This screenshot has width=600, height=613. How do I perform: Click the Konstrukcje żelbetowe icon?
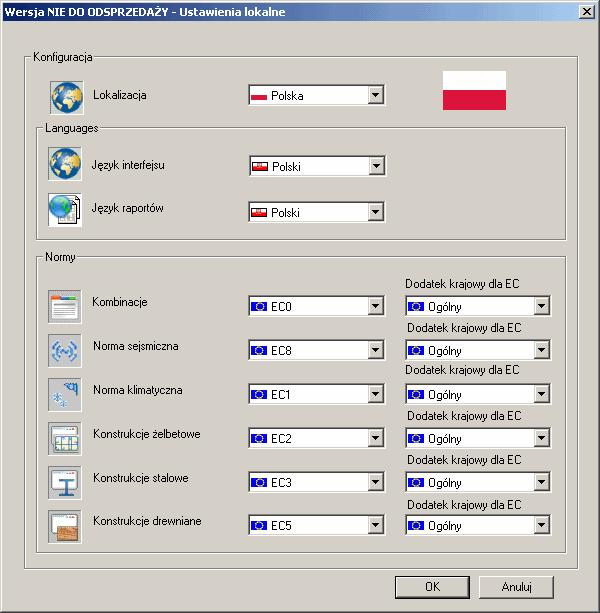(65, 438)
